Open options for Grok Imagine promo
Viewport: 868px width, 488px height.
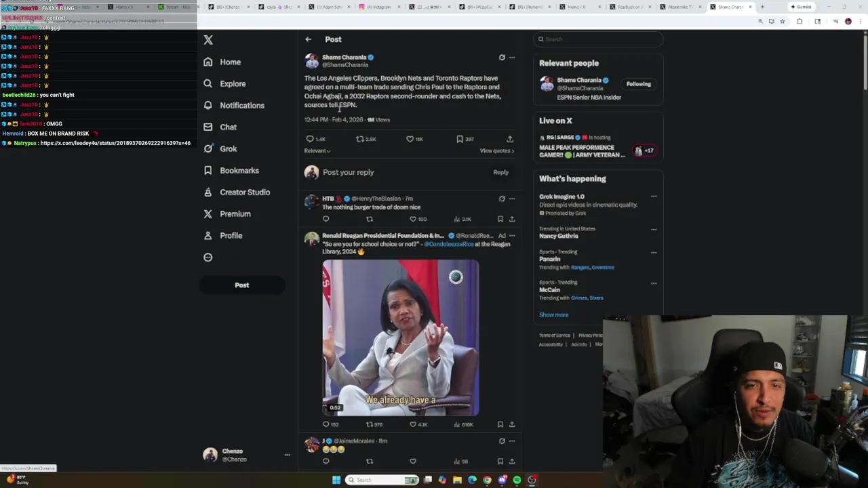tap(654, 197)
